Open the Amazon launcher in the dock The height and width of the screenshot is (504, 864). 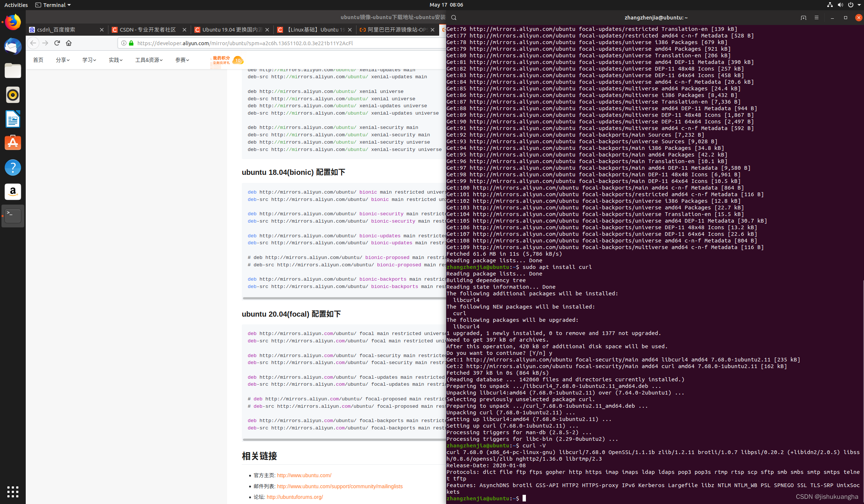click(13, 192)
